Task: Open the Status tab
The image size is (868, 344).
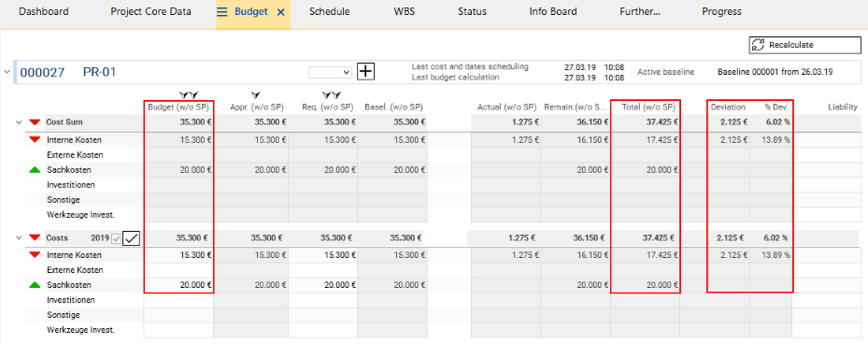Action: click(x=472, y=11)
